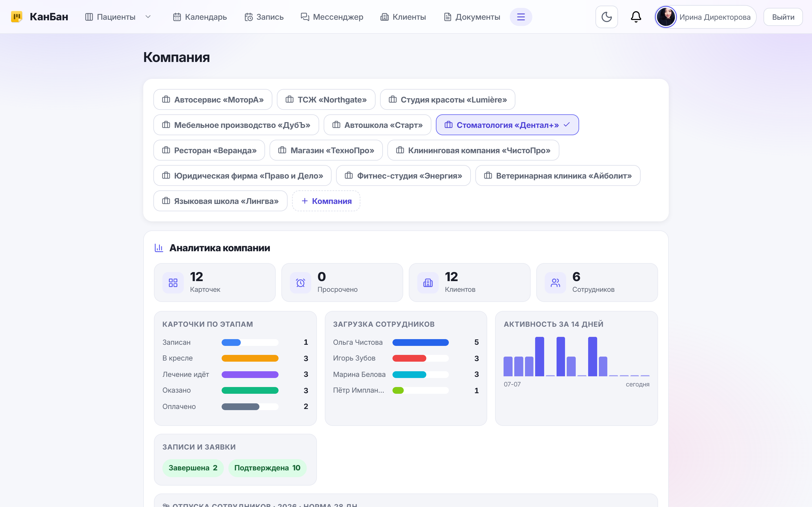Click the КанБан logo icon

[x=17, y=16]
